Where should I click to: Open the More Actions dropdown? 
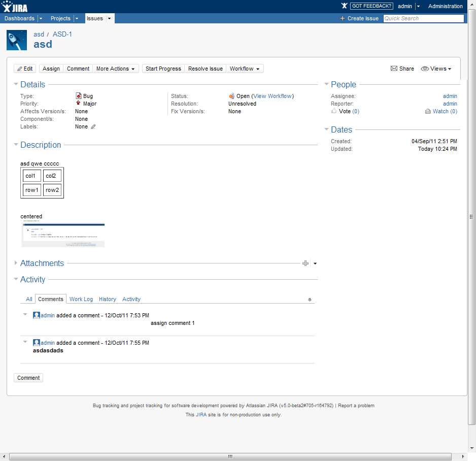click(x=116, y=69)
